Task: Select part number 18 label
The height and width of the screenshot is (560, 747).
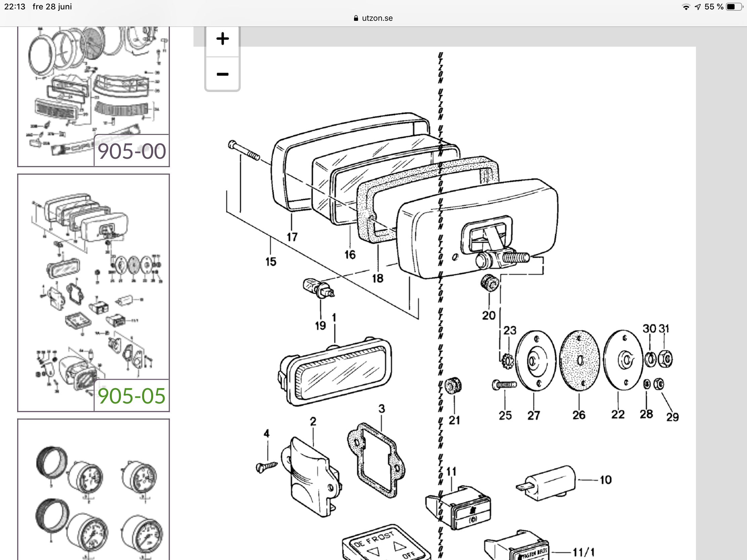Action: click(x=378, y=278)
